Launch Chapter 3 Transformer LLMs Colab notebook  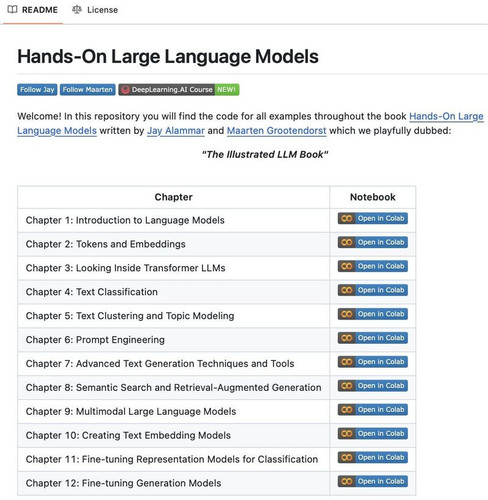click(373, 266)
